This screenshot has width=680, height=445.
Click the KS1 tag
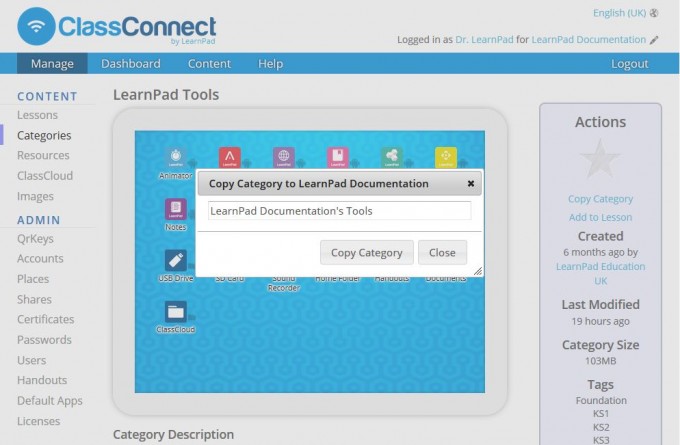(x=601, y=414)
